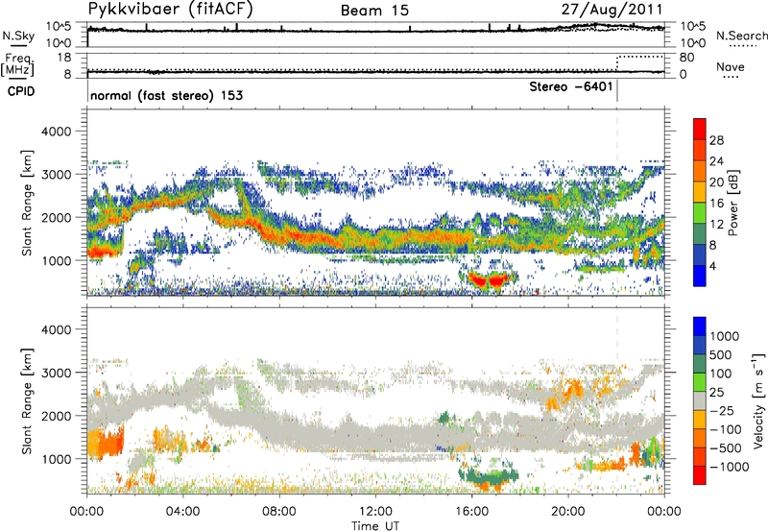Screen dimensions: 768x532
Task: Click the CPID change marker line near 22:00
Action: pyautogui.click(x=617, y=91)
